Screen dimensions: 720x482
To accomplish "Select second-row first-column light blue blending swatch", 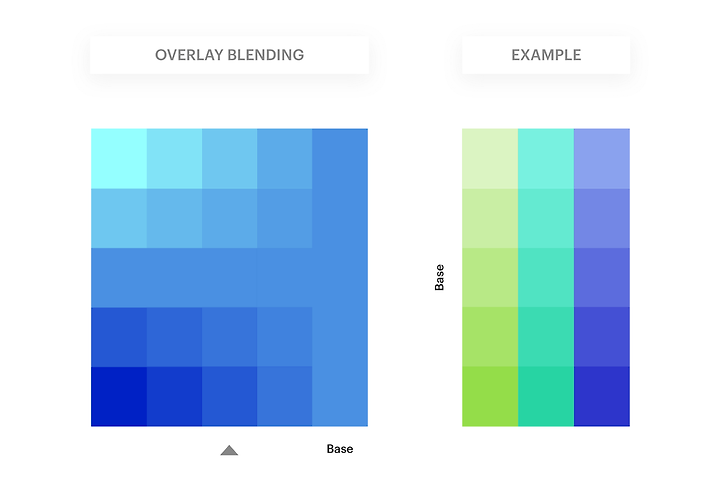I will (x=119, y=218).
